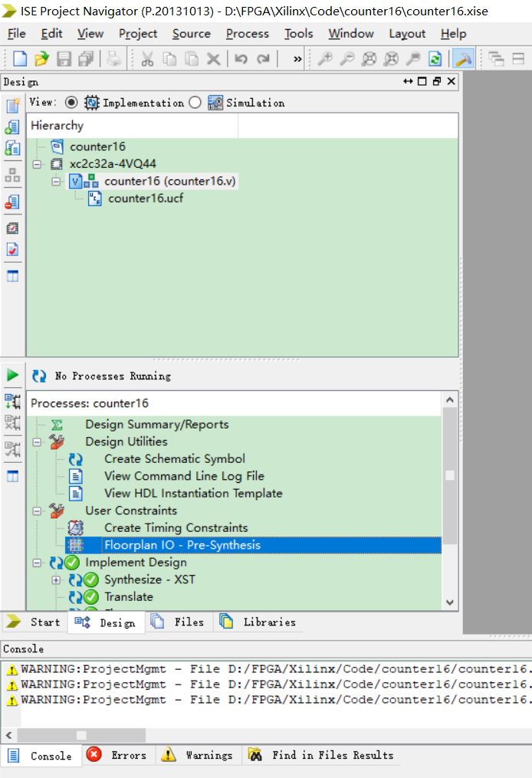Click the Console horizontal scrollbar thumb

(x=81, y=735)
